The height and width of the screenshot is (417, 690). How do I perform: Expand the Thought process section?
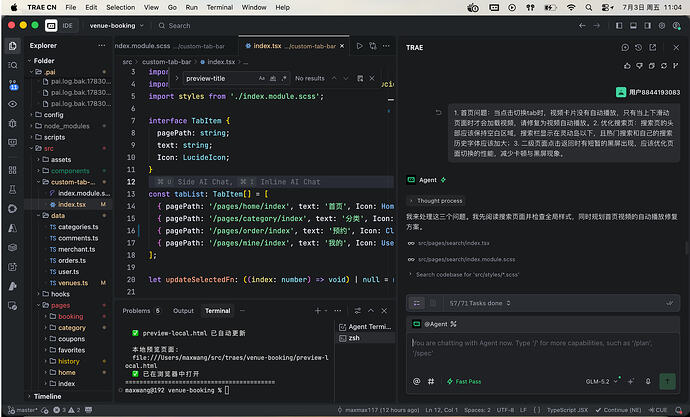point(436,201)
